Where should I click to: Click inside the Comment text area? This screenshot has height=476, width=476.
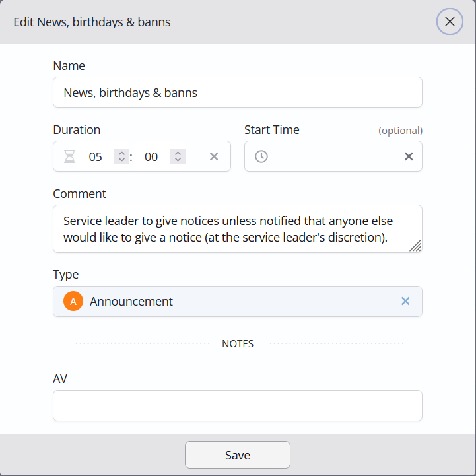coord(231,228)
